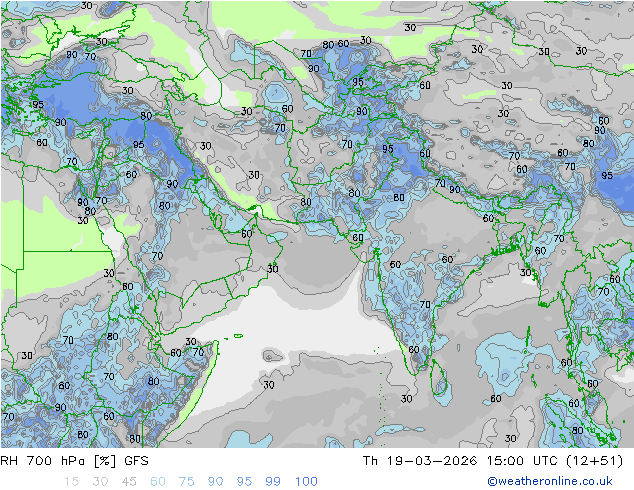The image size is (634, 490).
Task: Click the gray legend value 30
Action: [x=100, y=482]
